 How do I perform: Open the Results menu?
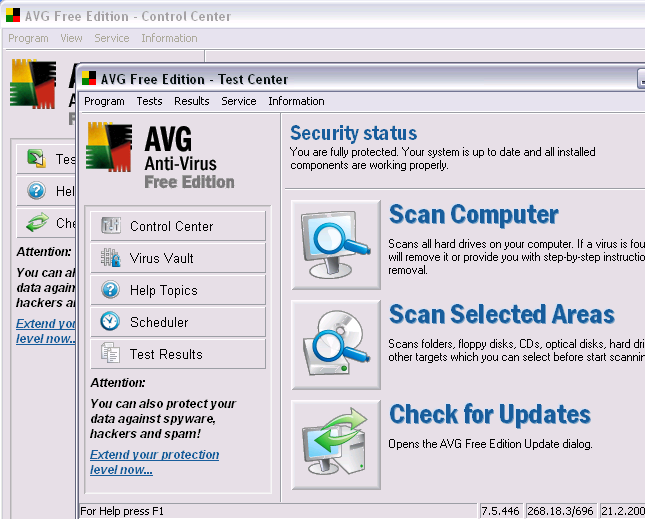(191, 101)
